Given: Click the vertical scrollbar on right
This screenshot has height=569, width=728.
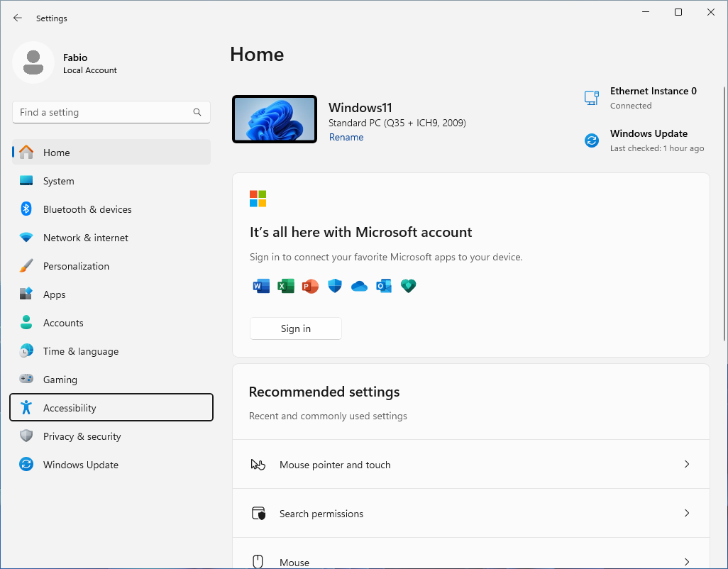Looking at the screenshot, I should pyautogui.click(x=724, y=214).
